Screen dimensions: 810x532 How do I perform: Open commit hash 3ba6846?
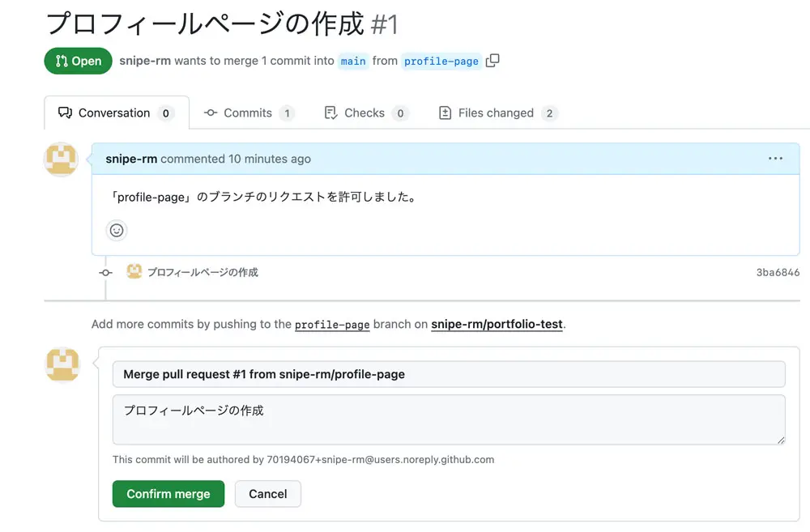778,273
